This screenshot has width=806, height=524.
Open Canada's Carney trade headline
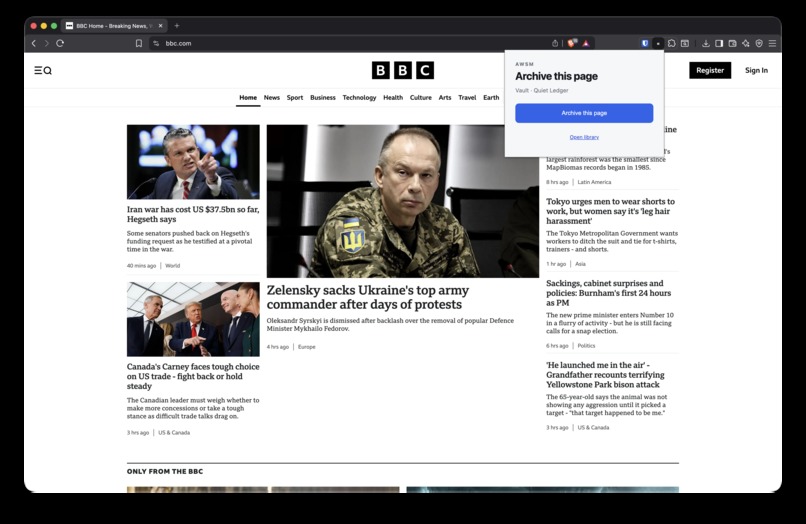[x=193, y=376]
